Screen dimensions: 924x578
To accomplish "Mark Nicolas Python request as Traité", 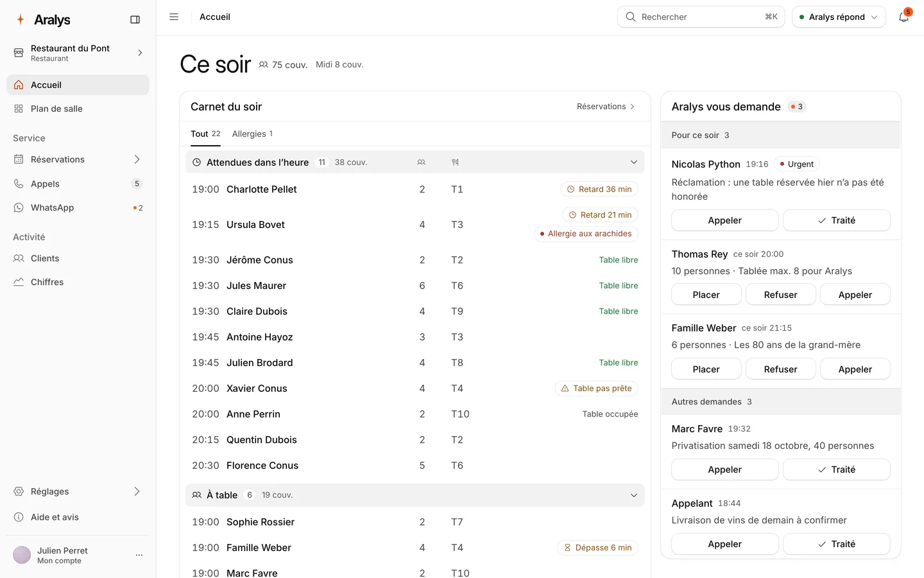I will point(836,220).
